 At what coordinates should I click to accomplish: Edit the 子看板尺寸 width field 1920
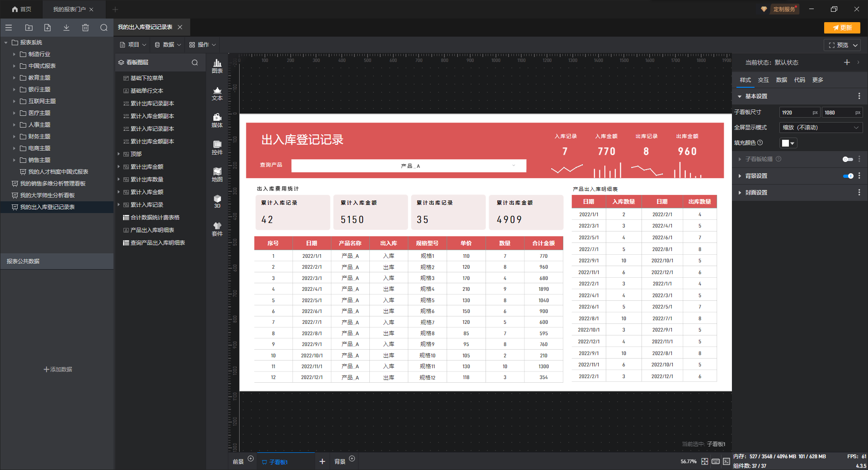click(799, 113)
